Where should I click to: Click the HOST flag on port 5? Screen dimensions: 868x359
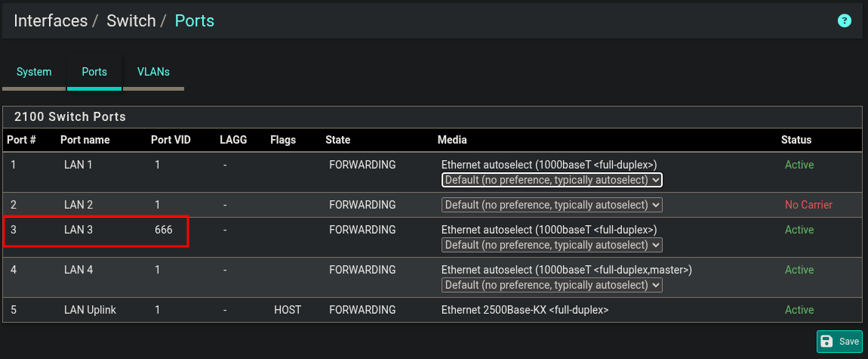pos(288,310)
